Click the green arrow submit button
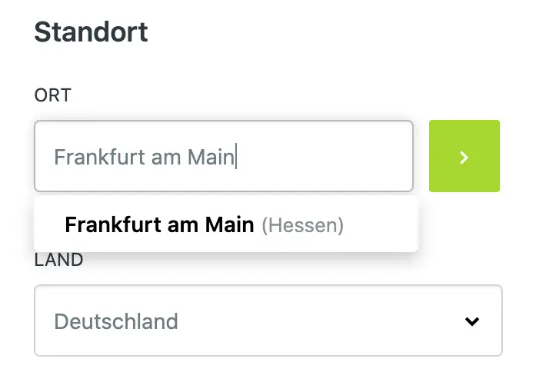This screenshot has width=546, height=392. coord(464,156)
